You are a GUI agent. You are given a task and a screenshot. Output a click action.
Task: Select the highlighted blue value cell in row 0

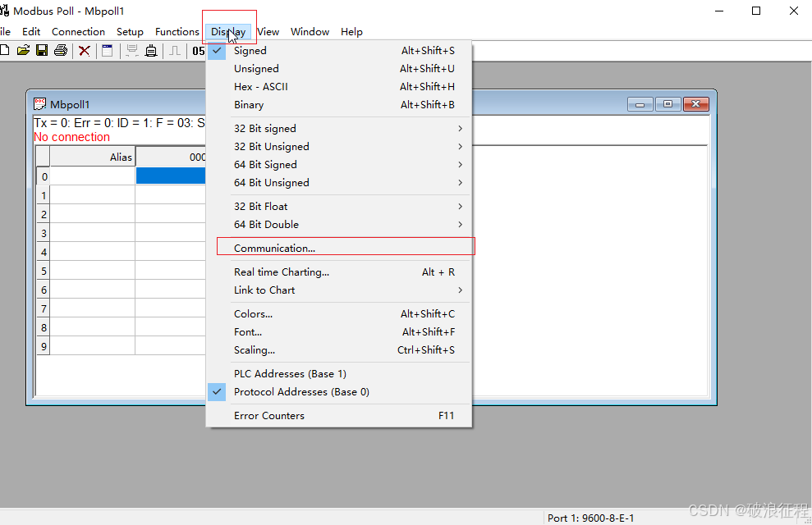pyautogui.click(x=171, y=176)
